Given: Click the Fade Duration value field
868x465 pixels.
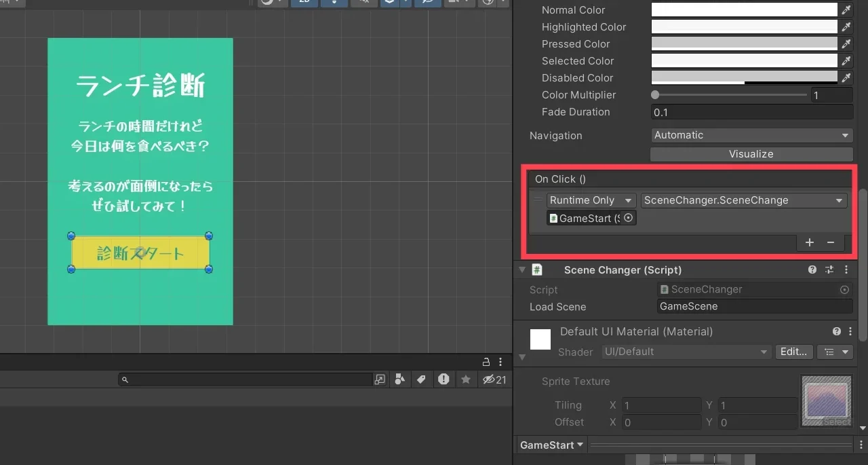Looking at the screenshot, I should (751, 112).
